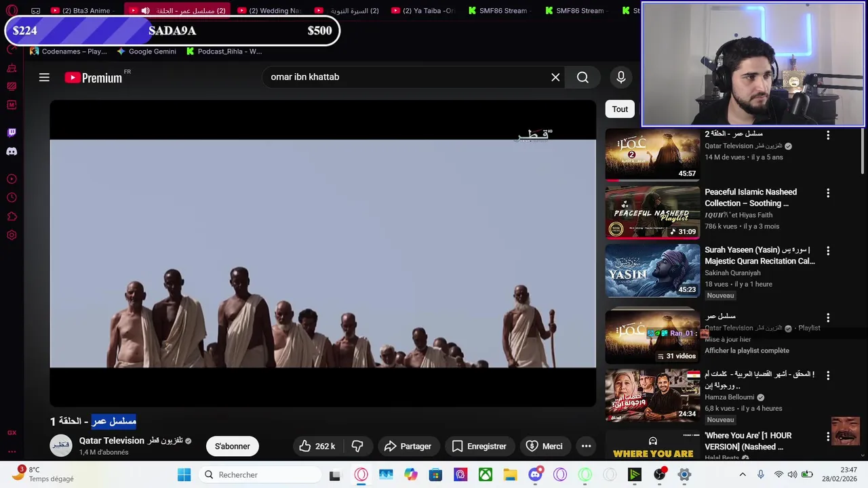This screenshot has width=868, height=488.
Task: Open YouTube hamburger guide menu
Action: coord(44,77)
